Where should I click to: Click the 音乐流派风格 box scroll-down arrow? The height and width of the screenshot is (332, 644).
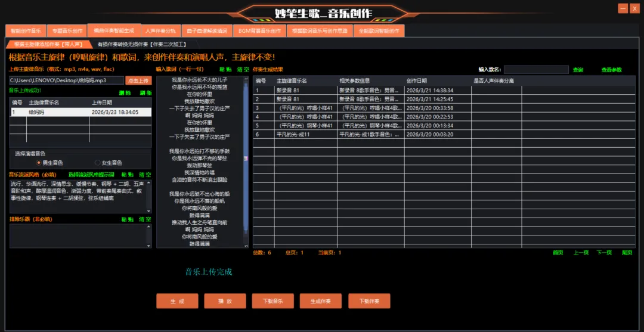point(149,210)
